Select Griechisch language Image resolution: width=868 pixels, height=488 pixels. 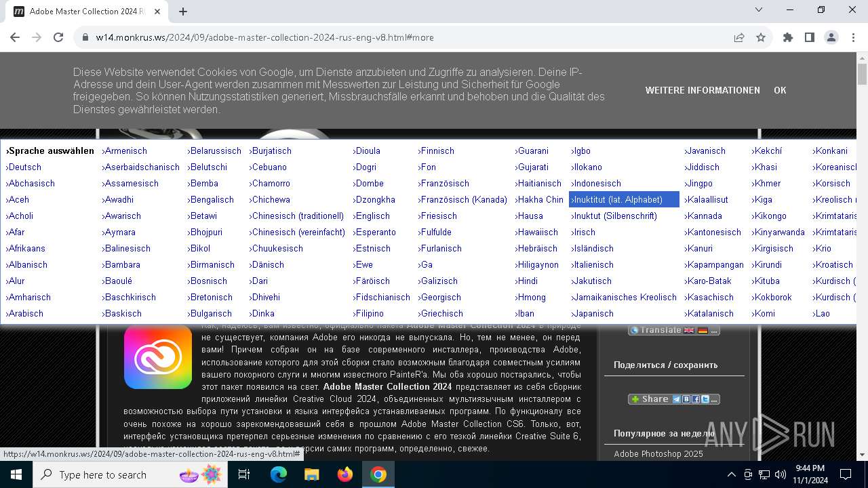(x=441, y=313)
